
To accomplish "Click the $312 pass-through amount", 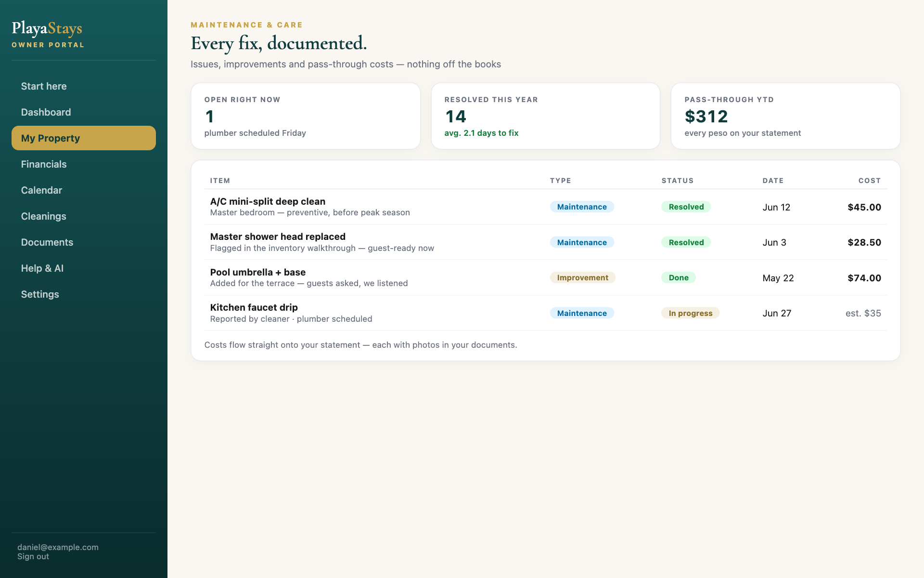I will (706, 117).
